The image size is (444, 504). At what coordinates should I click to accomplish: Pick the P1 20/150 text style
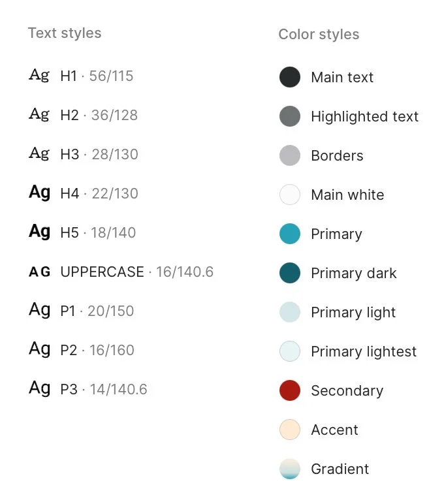point(81,311)
